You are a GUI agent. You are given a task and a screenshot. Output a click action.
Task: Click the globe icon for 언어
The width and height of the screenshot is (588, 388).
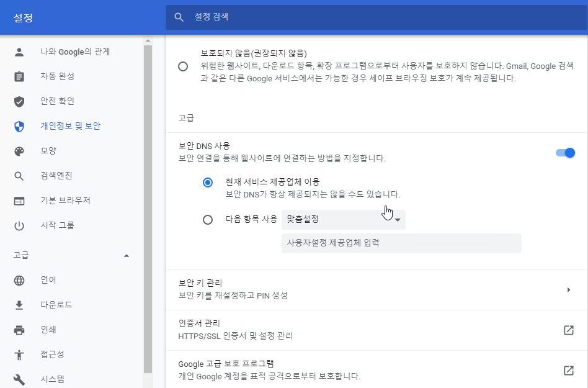point(19,281)
